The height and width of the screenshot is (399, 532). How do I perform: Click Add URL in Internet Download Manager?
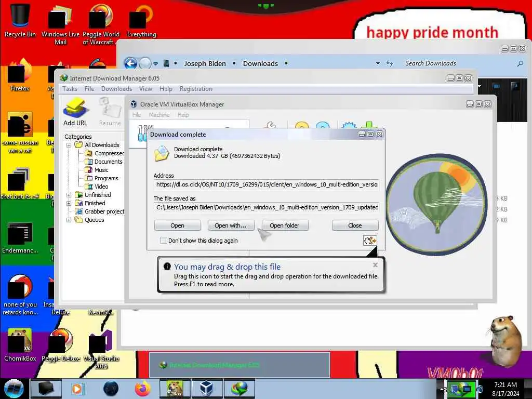point(75,112)
